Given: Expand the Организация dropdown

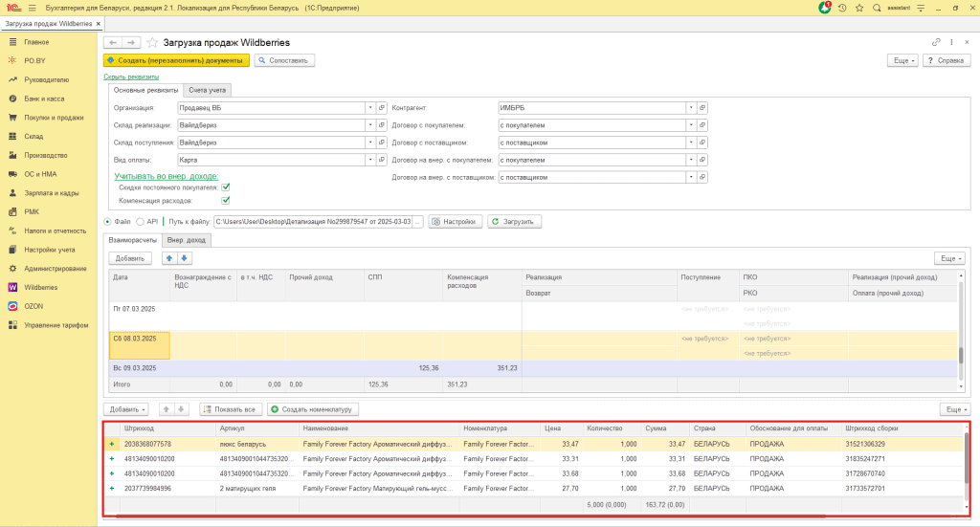Looking at the screenshot, I should click(369, 108).
